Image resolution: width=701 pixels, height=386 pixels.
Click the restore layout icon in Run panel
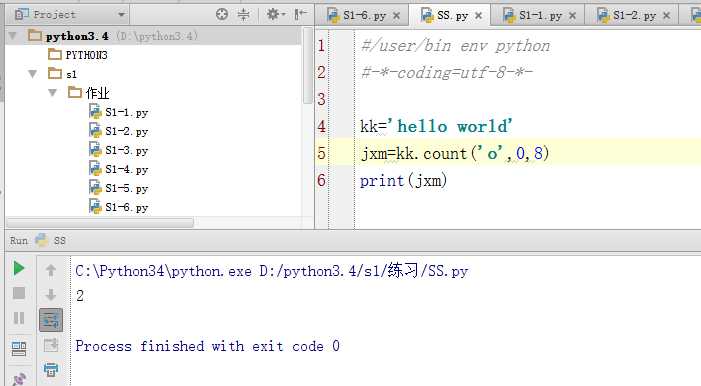point(19,348)
